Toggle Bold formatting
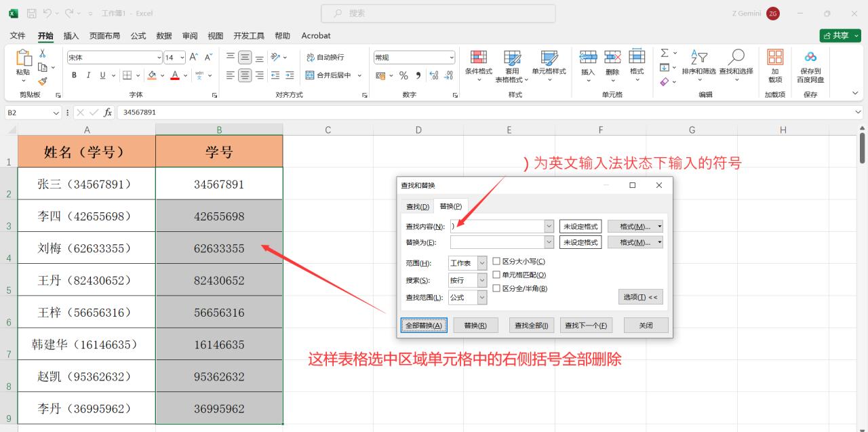 [73, 75]
